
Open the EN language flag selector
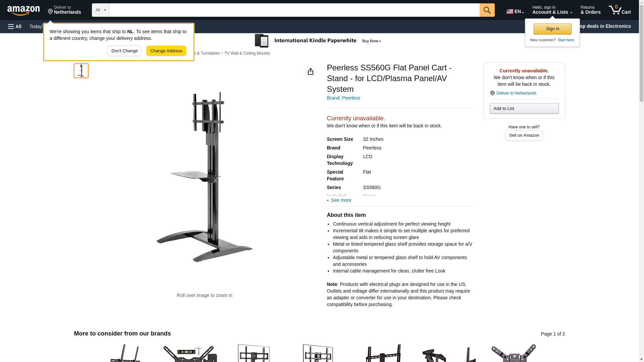[x=515, y=11]
